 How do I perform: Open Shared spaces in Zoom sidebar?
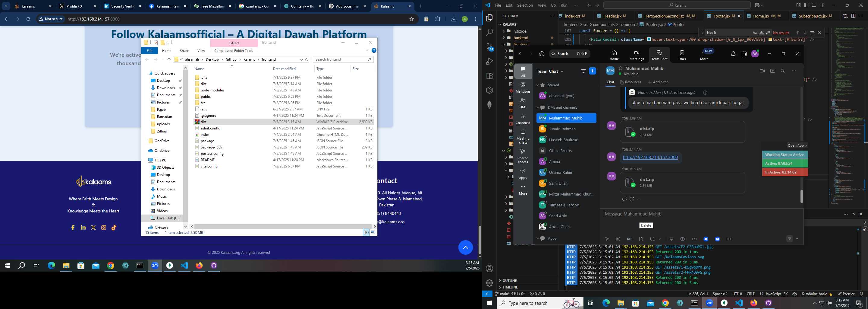pyautogui.click(x=523, y=156)
